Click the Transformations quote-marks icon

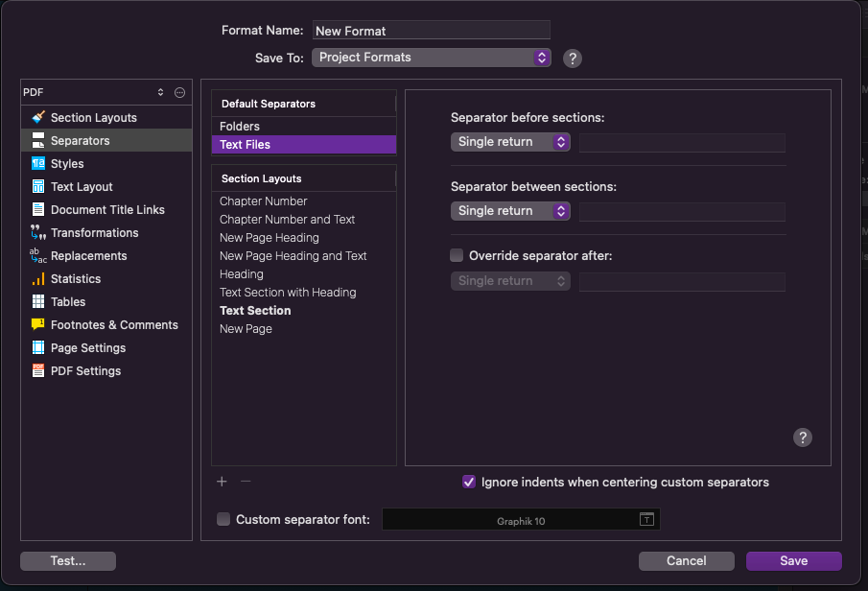pyautogui.click(x=38, y=232)
